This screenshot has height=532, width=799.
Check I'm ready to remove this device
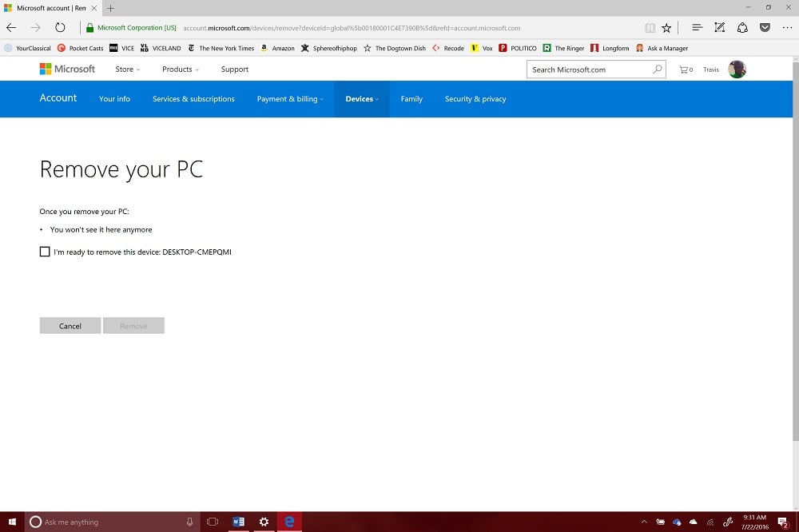point(45,252)
